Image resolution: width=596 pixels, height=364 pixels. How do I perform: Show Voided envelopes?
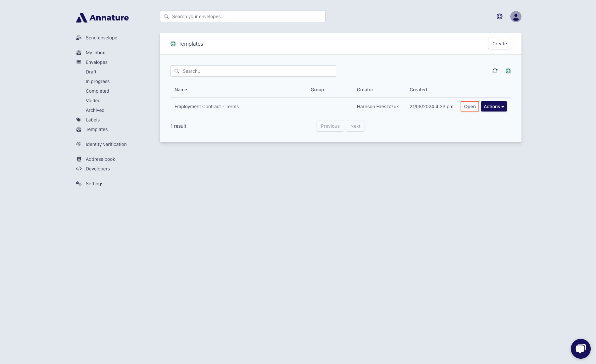click(x=93, y=101)
